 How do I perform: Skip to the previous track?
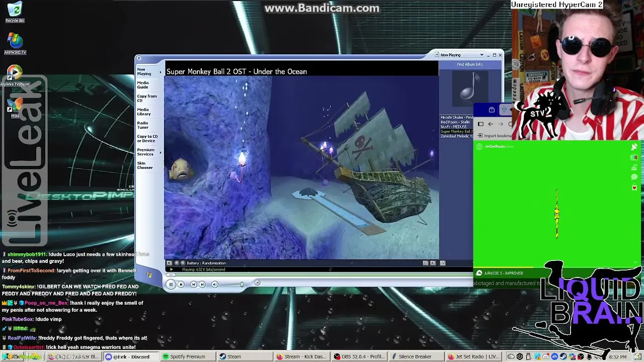click(x=194, y=285)
